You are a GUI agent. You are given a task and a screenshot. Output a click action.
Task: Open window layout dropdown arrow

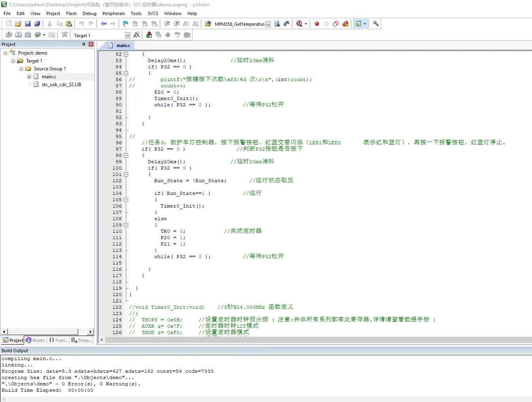click(365, 24)
